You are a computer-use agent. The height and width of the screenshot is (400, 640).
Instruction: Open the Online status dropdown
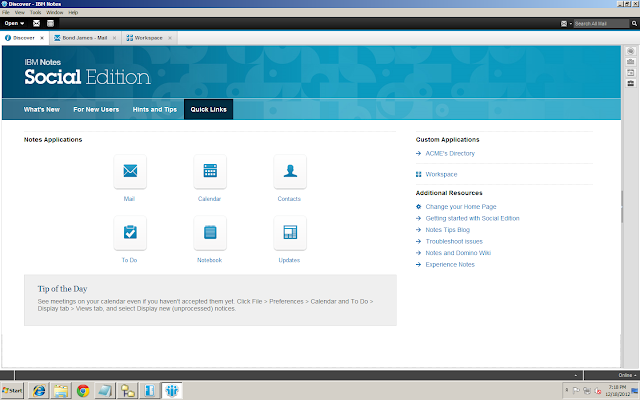(x=627, y=375)
